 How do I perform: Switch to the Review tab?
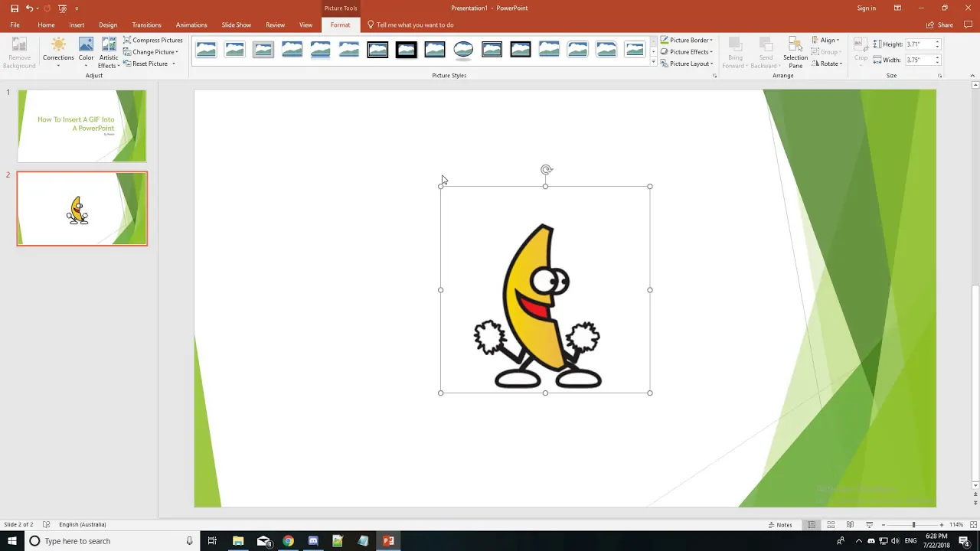click(275, 24)
